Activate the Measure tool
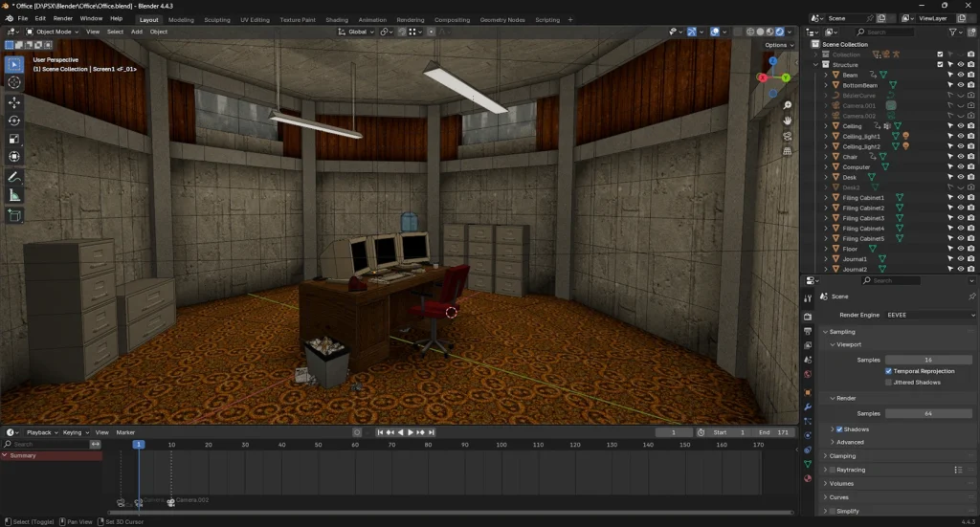Viewport: 980px width, 527px height. [x=13, y=196]
